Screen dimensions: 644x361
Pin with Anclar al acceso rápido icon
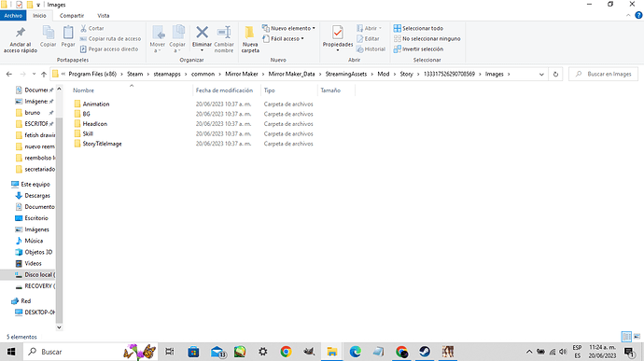(21, 39)
